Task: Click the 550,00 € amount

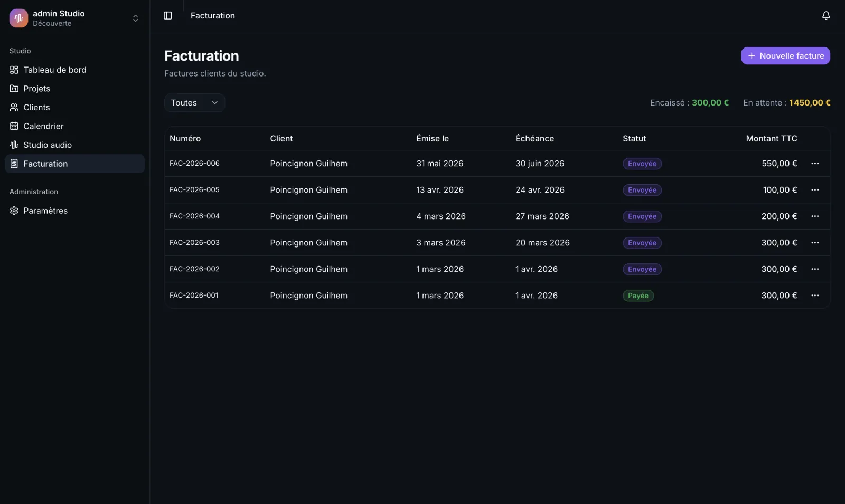Action: coord(779,164)
